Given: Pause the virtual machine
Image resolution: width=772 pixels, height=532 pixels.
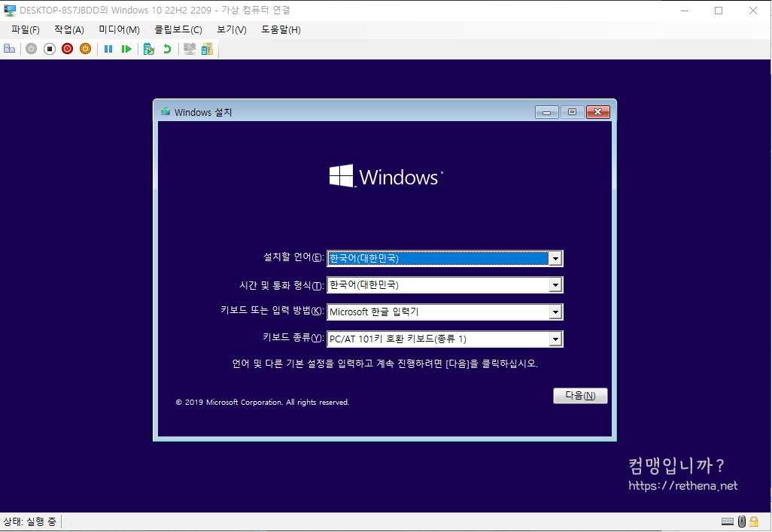Looking at the screenshot, I should click(x=108, y=49).
